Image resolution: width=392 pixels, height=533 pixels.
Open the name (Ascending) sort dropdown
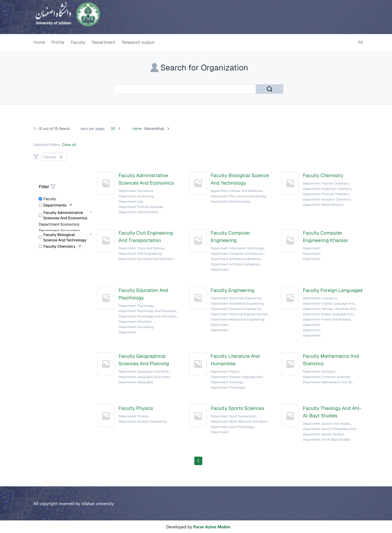pos(151,129)
